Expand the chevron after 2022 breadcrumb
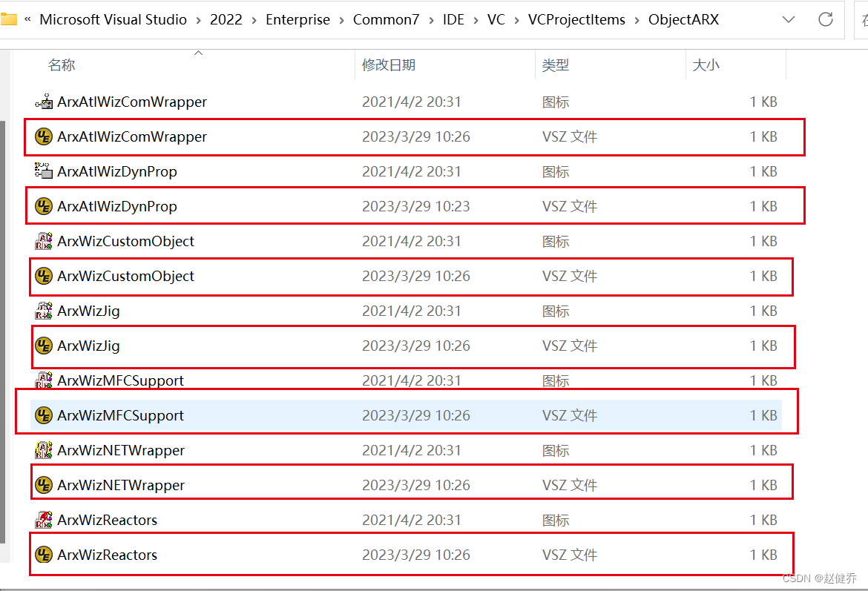 (254, 20)
